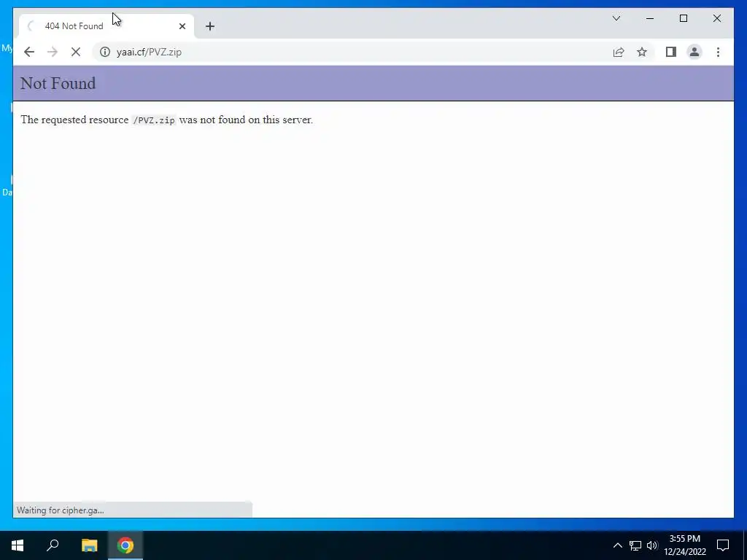The width and height of the screenshot is (747, 560).
Task: View site information for yaai.cf
Action: click(x=105, y=52)
